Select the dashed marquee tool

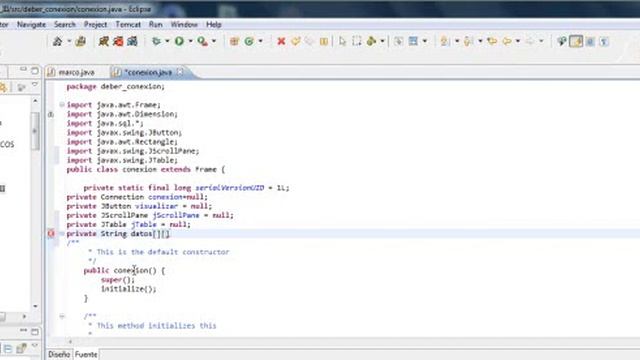point(357,41)
